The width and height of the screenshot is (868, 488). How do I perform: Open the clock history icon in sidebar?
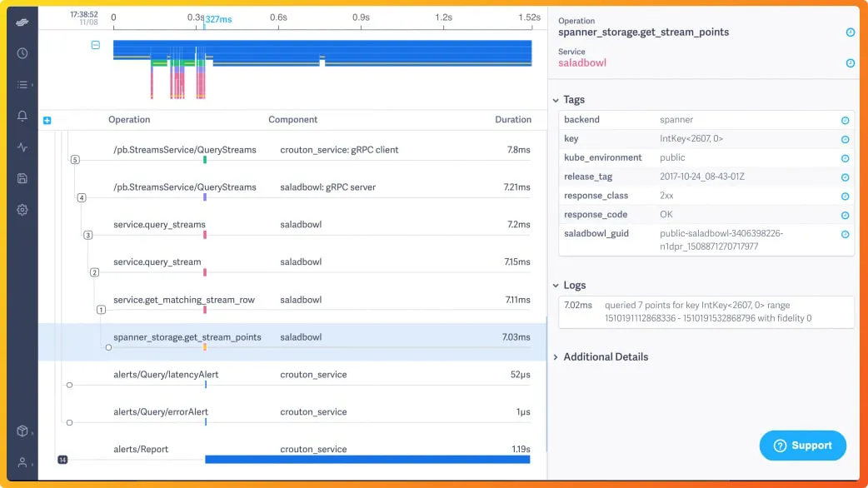22,53
